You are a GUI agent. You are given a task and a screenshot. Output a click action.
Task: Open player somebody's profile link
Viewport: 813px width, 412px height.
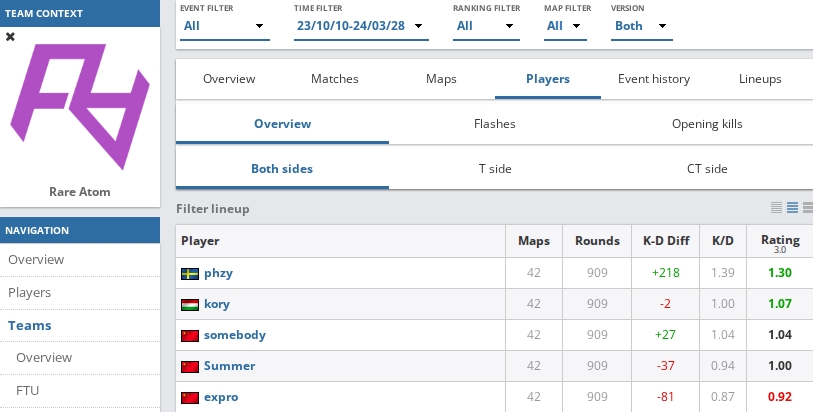(235, 335)
